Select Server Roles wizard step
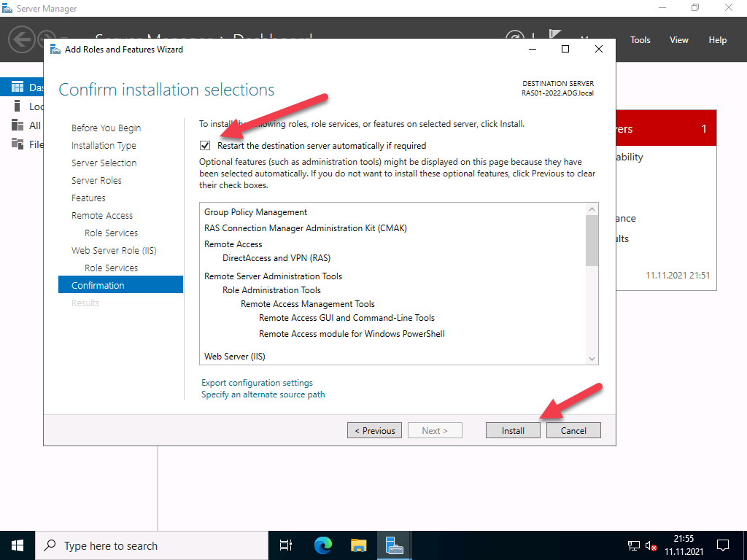747x560 pixels. click(x=96, y=181)
